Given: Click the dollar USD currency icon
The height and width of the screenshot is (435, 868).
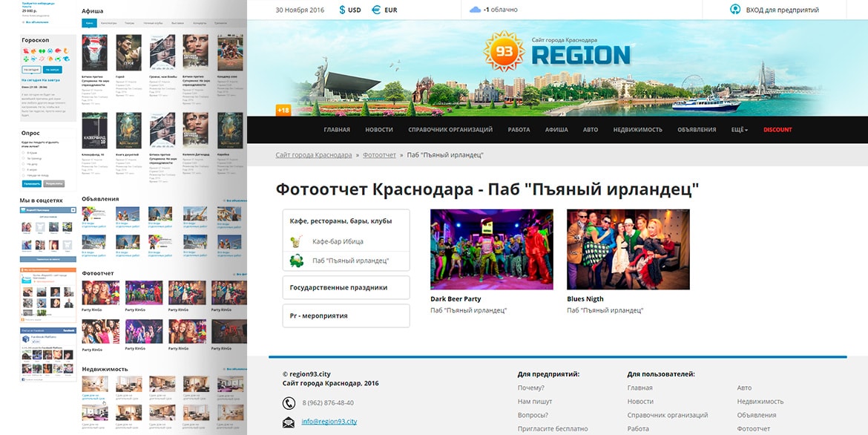Looking at the screenshot, I should point(342,10).
